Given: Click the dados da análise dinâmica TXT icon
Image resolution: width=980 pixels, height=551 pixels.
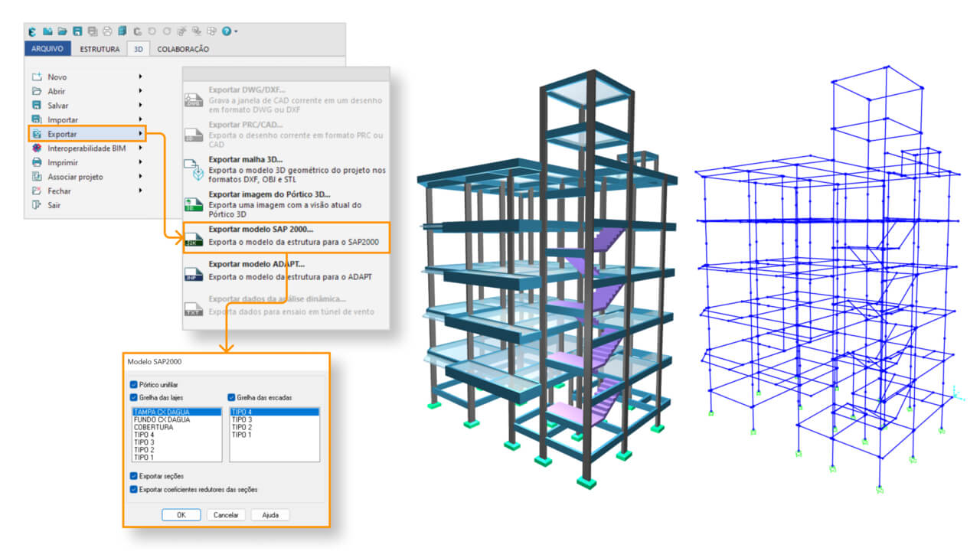Looking at the screenshot, I should click(x=194, y=308).
